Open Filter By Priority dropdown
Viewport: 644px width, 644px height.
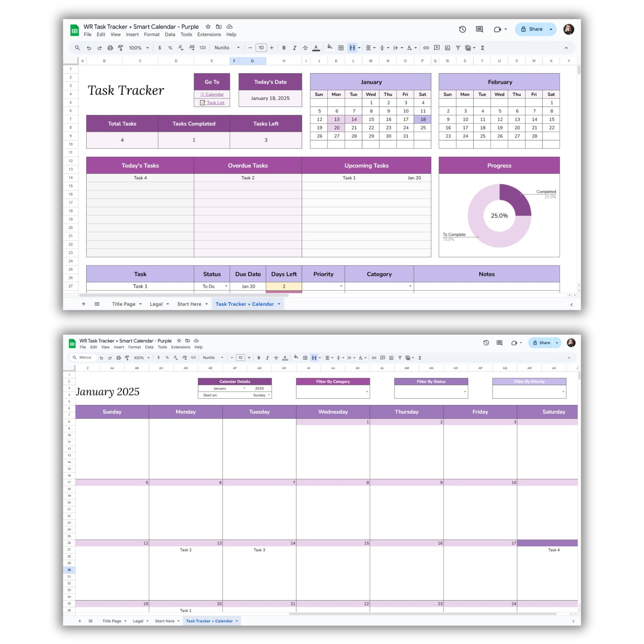(x=563, y=392)
